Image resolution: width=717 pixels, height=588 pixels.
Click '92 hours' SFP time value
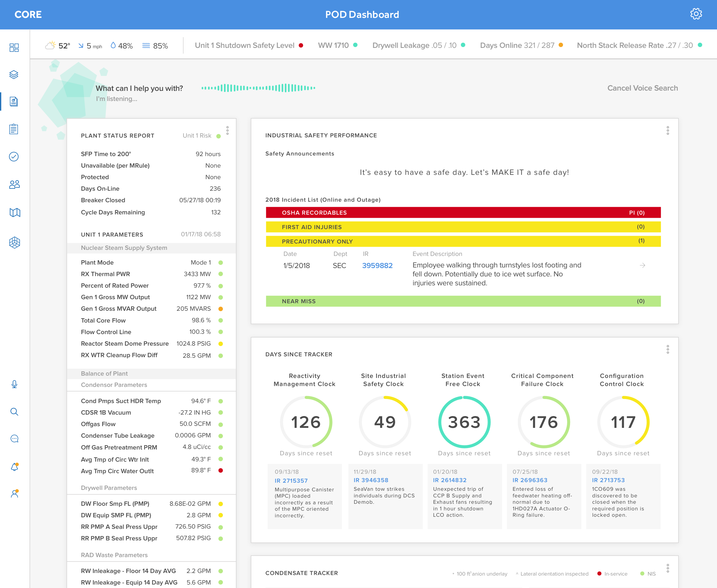(x=208, y=154)
